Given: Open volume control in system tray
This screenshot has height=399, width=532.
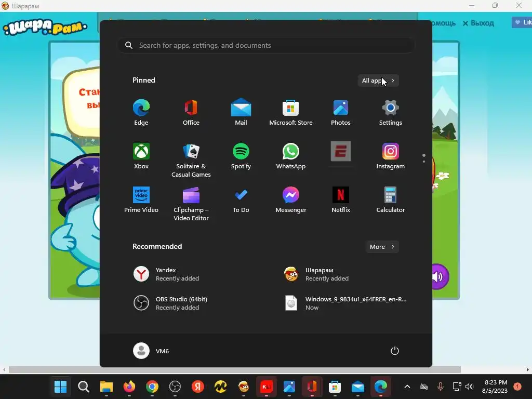Looking at the screenshot, I should [469, 387].
